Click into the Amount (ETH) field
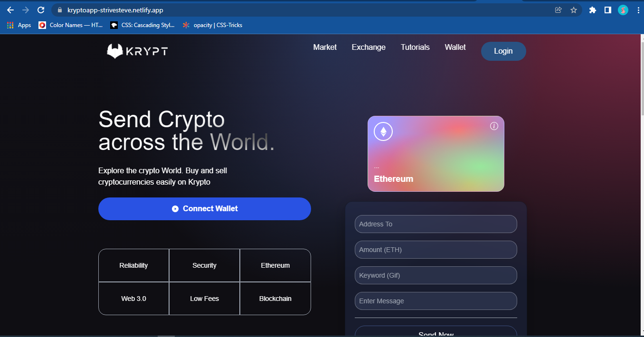 pos(436,250)
